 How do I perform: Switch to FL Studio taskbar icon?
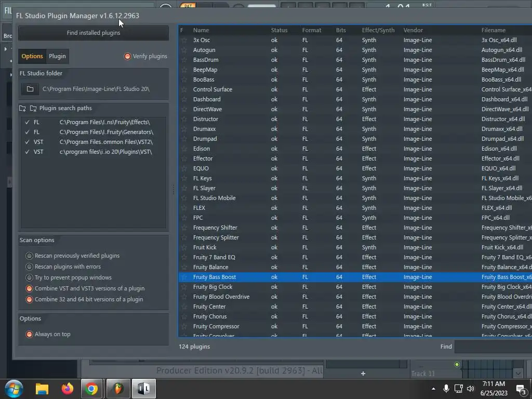(x=118, y=389)
